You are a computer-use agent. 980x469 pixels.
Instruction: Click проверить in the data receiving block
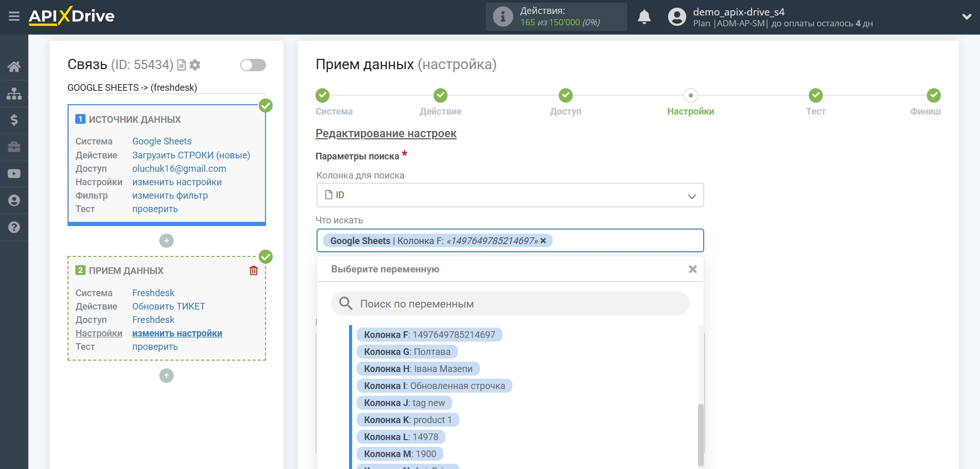[x=155, y=347]
